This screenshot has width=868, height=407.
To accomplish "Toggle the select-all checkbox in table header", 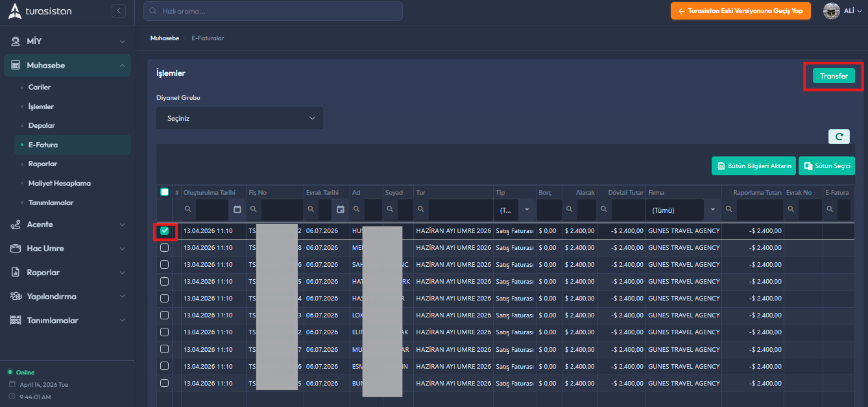I will pyautogui.click(x=164, y=192).
